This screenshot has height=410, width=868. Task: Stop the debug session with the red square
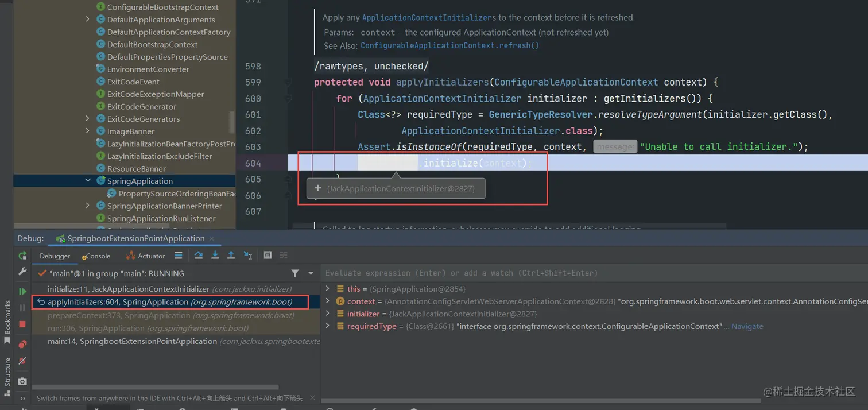pos(22,324)
